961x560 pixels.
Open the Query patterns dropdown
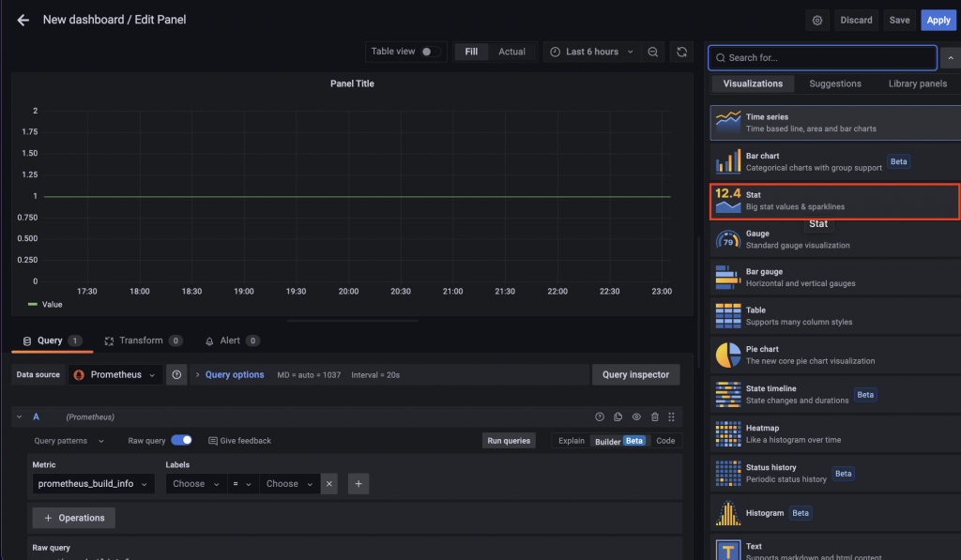click(x=69, y=441)
